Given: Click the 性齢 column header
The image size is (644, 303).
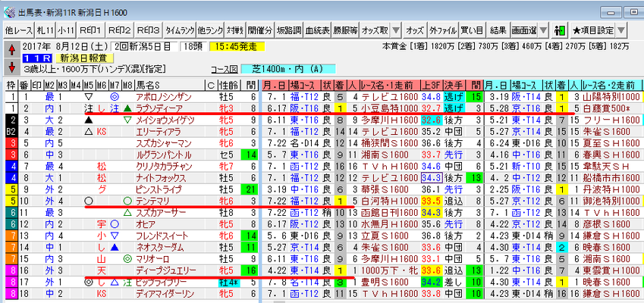Looking at the screenshot, I should (229, 86).
